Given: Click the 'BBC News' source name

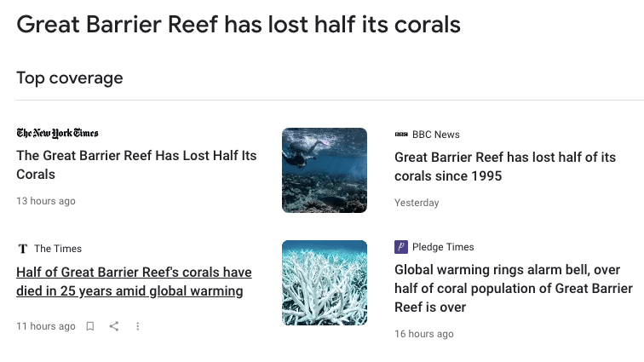Looking at the screenshot, I should [x=435, y=135].
